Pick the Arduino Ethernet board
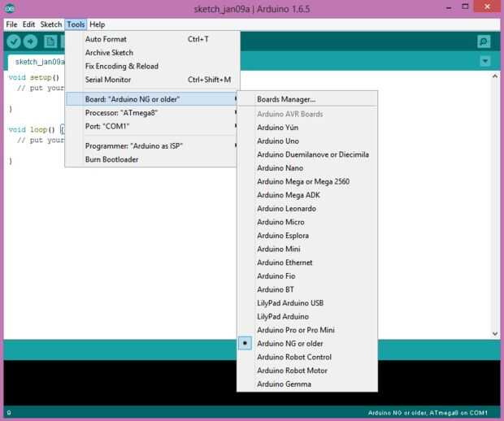 [307, 263]
